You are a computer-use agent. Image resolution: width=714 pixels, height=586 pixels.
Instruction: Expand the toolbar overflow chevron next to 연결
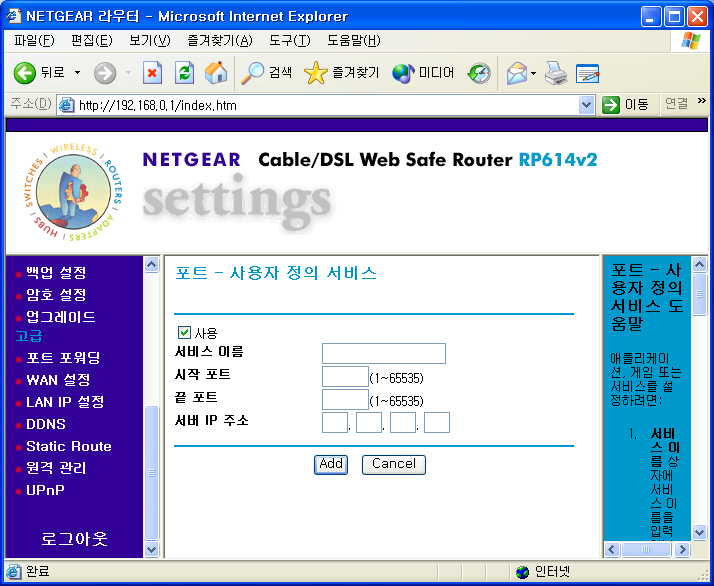pyautogui.click(x=701, y=101)
